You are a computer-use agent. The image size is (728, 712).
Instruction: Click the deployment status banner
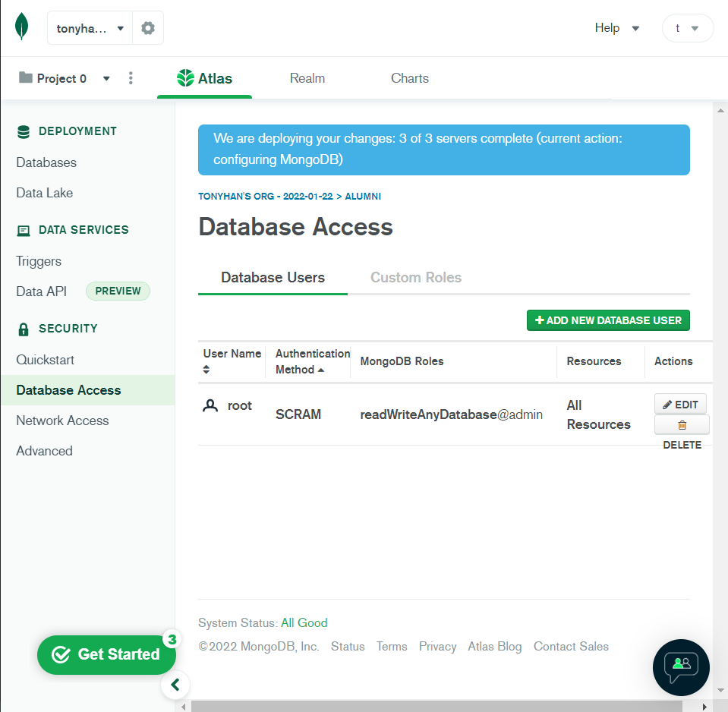click(443, 150)
